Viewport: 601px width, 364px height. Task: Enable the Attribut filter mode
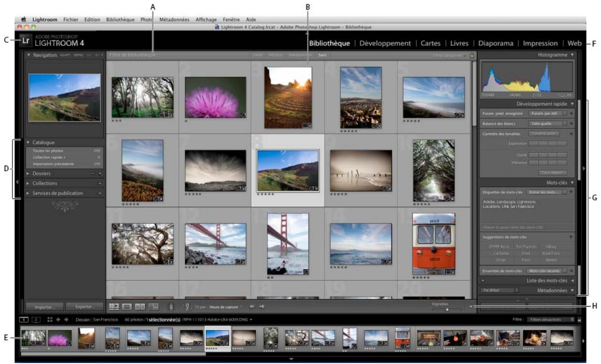(275, 55)
